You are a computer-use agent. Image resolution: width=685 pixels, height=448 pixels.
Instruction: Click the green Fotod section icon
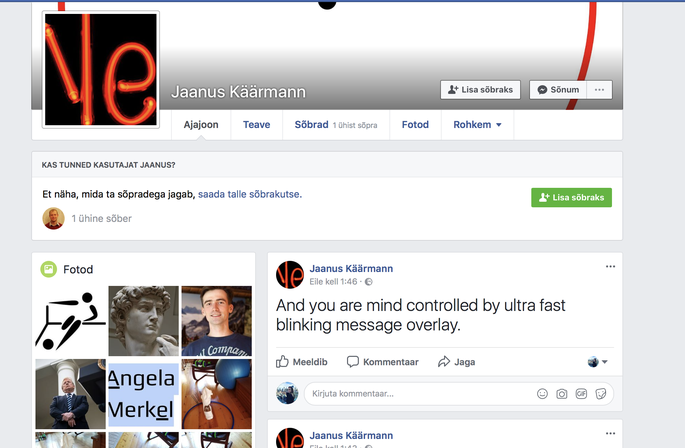[x=48, y=269]
